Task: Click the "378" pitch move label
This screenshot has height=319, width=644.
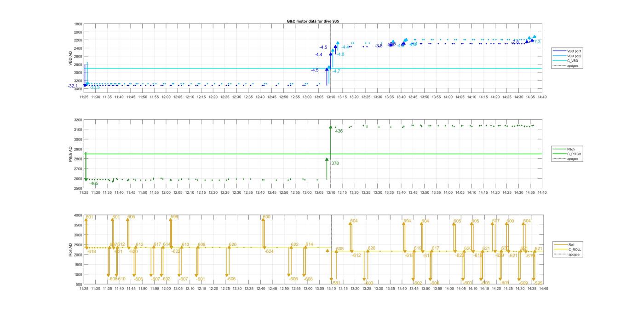Action: tap(335, 163)
